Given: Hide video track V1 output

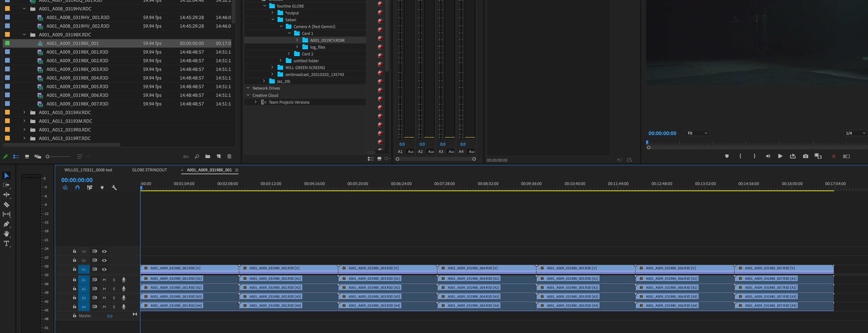Looking at the screenshot, I should [x=104, y=269].
